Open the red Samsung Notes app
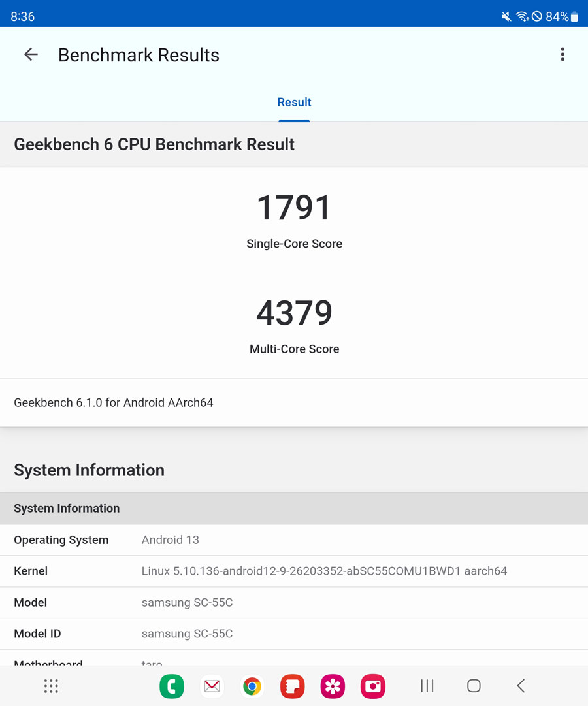 point(293,686)
